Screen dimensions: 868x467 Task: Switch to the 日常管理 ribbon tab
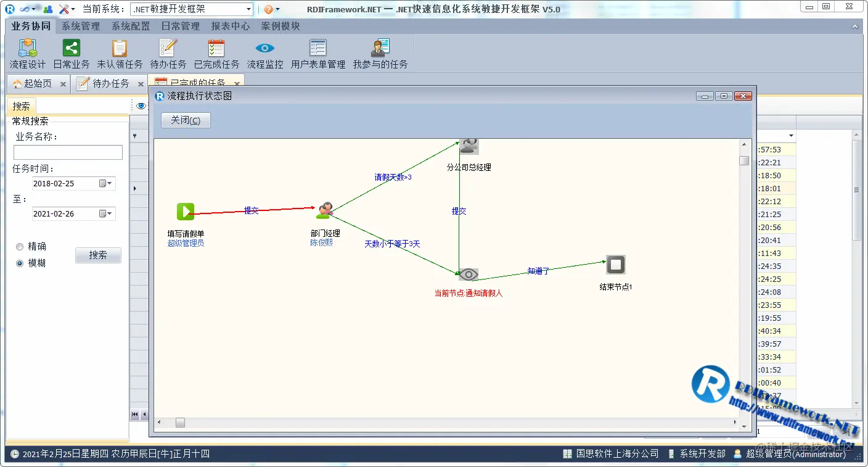(x=181, y=26)
